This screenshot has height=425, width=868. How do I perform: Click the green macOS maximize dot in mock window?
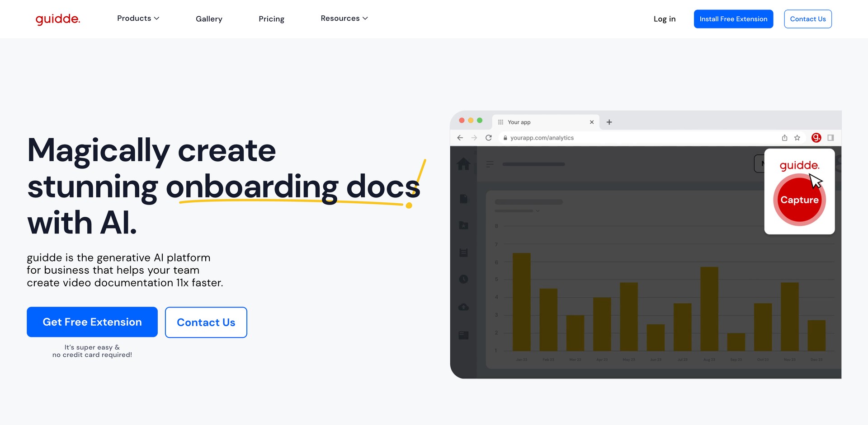click(480, 120)
